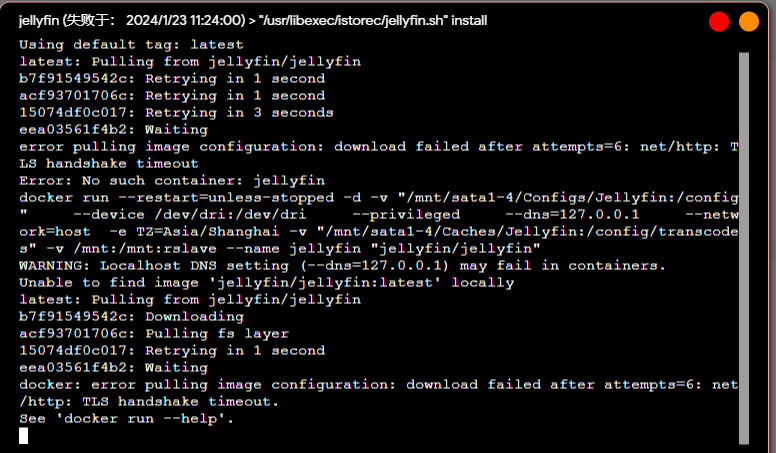This screenshot has height=453, width=776.
Task: Click the "See 'docker run --help'." line
Action: (127, 418)
